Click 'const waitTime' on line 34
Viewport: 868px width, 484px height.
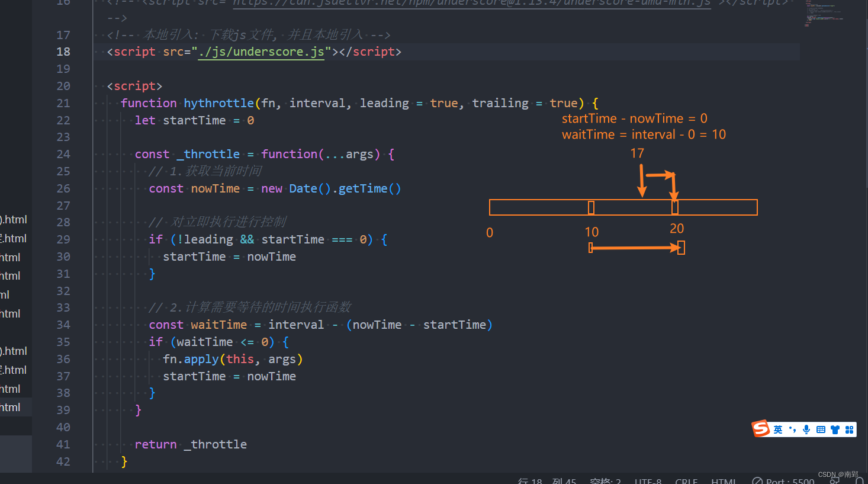(198, 325)
